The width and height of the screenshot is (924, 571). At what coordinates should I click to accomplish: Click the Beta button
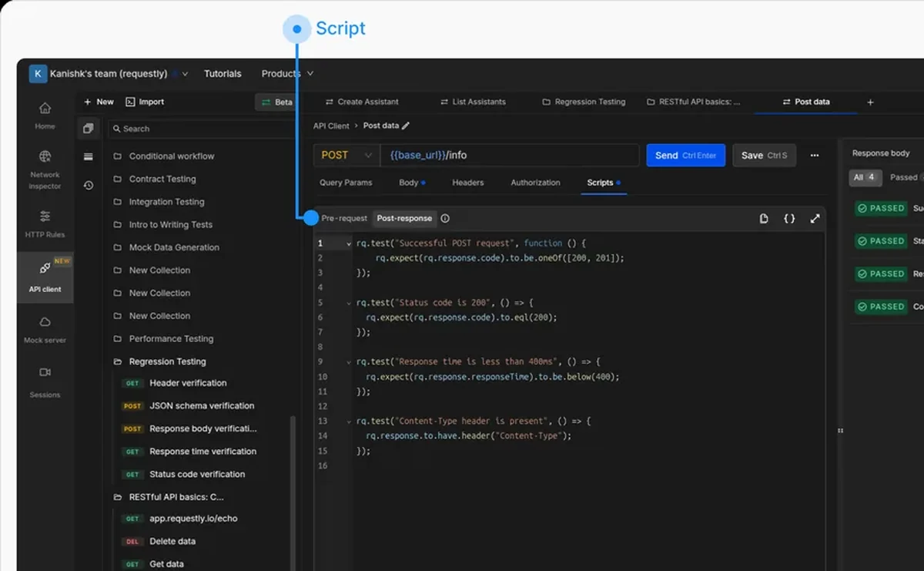[277, 102]
